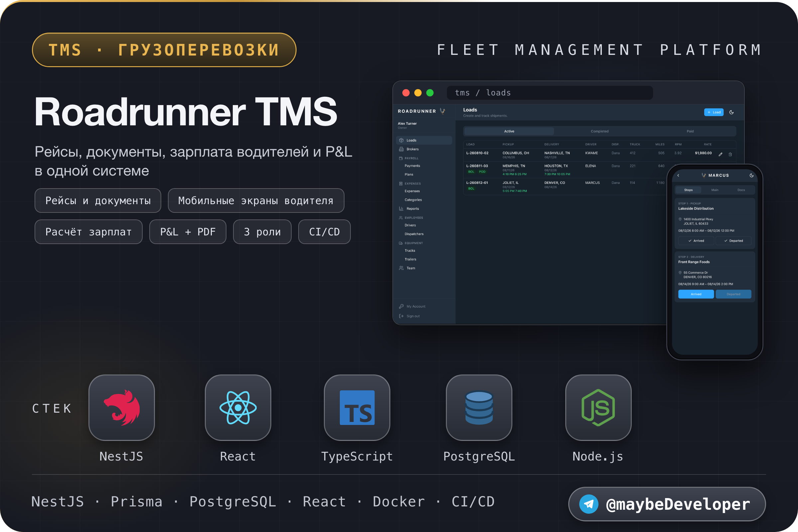Click the BOL badge on load L-260811-03
The height and width of the screenshot is (532, 798).
[x=471, y=172]
